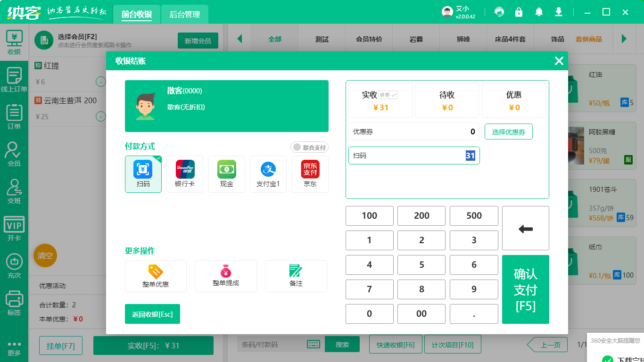Image resolution: width=644 pixels, height=362 pixels.
Task: Choose 银行卡 UnionPay payment icon
Action: [185, 174]
